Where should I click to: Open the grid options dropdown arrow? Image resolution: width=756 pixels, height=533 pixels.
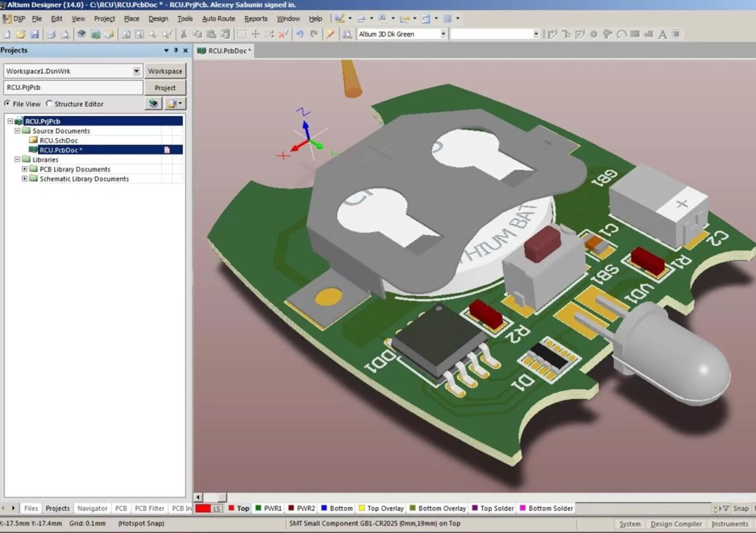tap(458, 19)
